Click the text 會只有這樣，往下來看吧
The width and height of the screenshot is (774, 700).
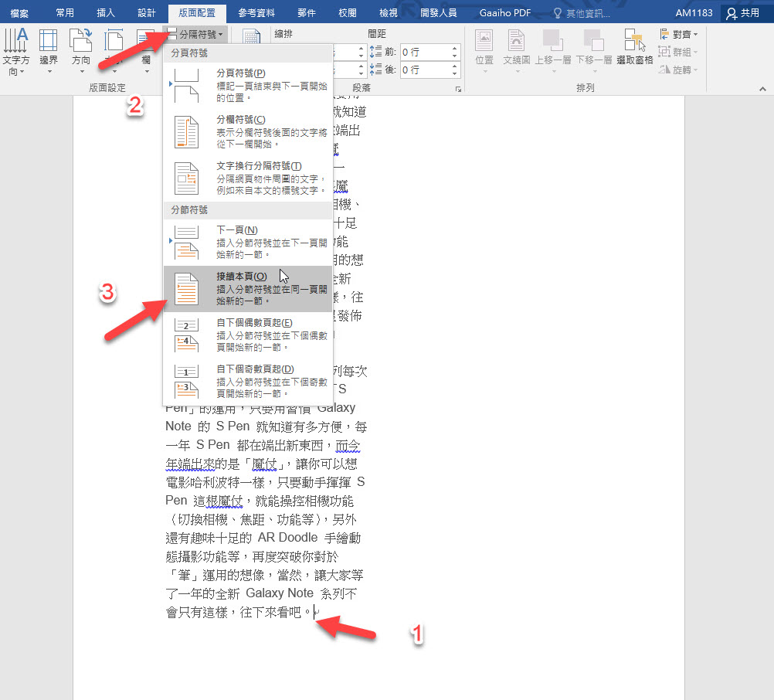coord(239,612)
